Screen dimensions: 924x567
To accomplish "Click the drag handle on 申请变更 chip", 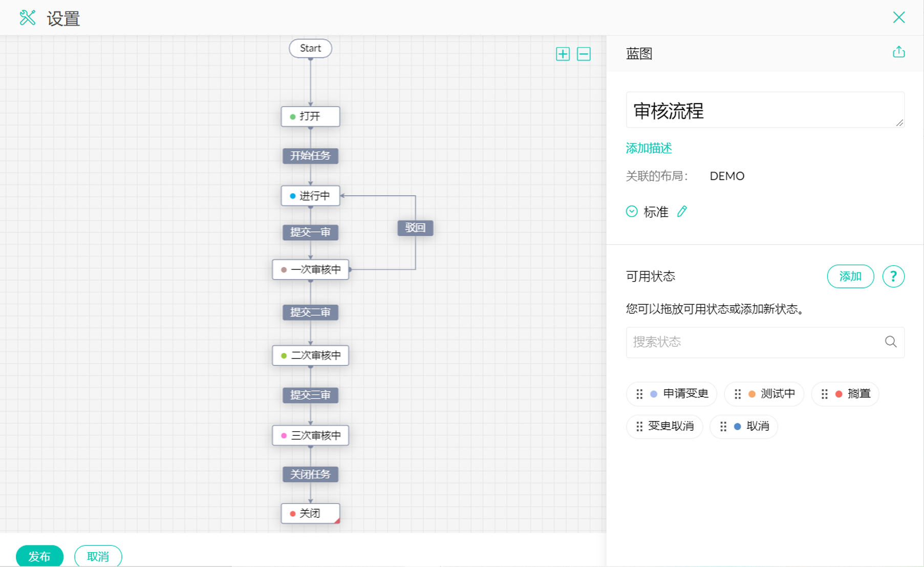I will click(x=639, y=394).
